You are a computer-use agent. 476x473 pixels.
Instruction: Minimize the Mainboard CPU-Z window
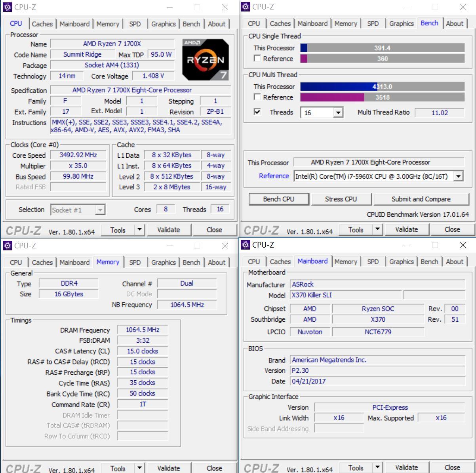pyautogui.click(x=407, y=245)
